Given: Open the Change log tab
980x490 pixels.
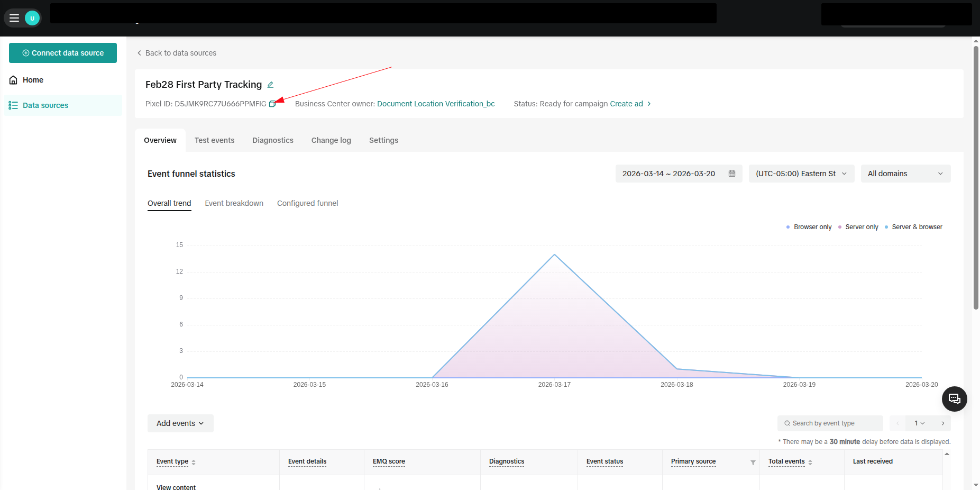Looking at the screenshot, I should click(x=331, y=140).
